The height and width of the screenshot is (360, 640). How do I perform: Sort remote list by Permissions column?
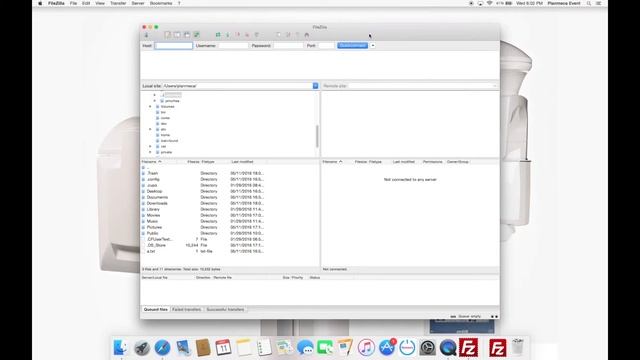433,162
